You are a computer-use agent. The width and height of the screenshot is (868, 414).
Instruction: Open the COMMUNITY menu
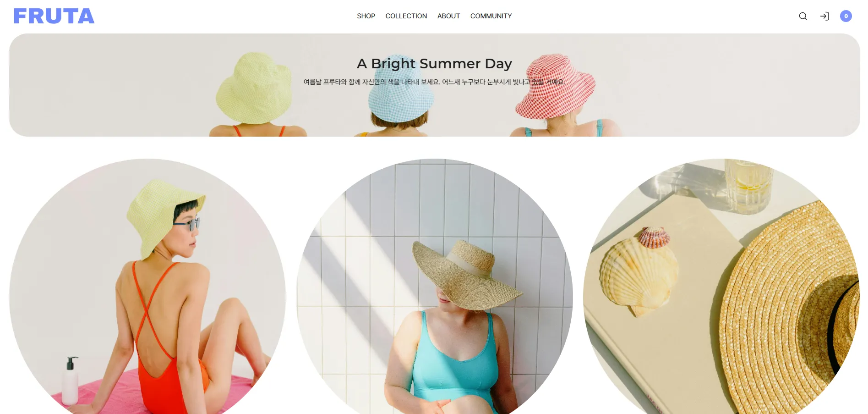pyautogui.click(x=491, y=16)
